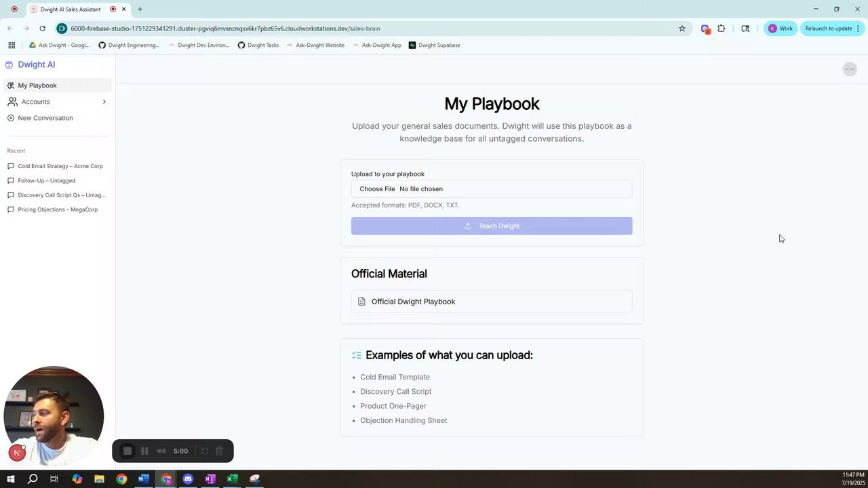Open File Explorer from the taskbar

99,479
